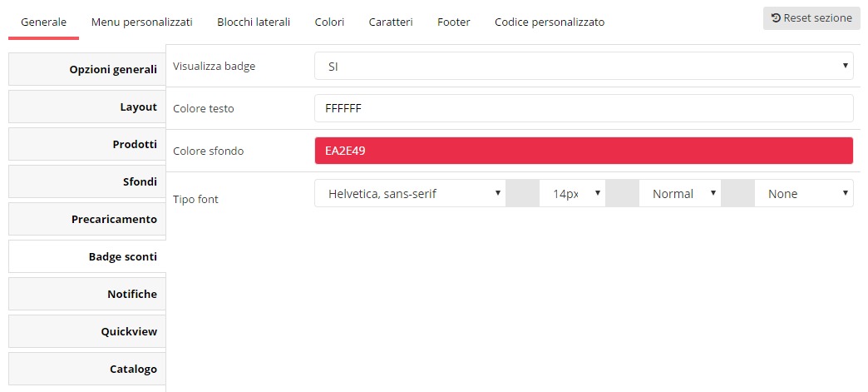868x392 pixels.
Task: Switch to the Menu personalizzati tab
Action: click(x=141, y=22)
